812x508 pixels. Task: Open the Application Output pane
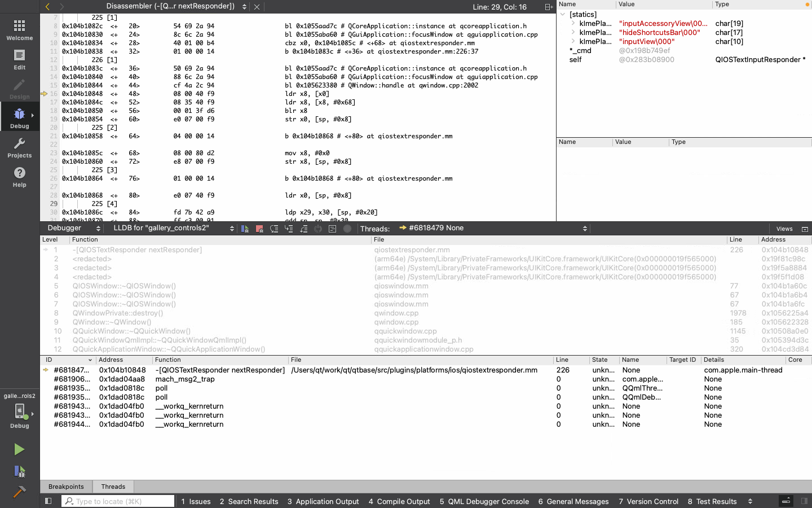click(323, 501)
